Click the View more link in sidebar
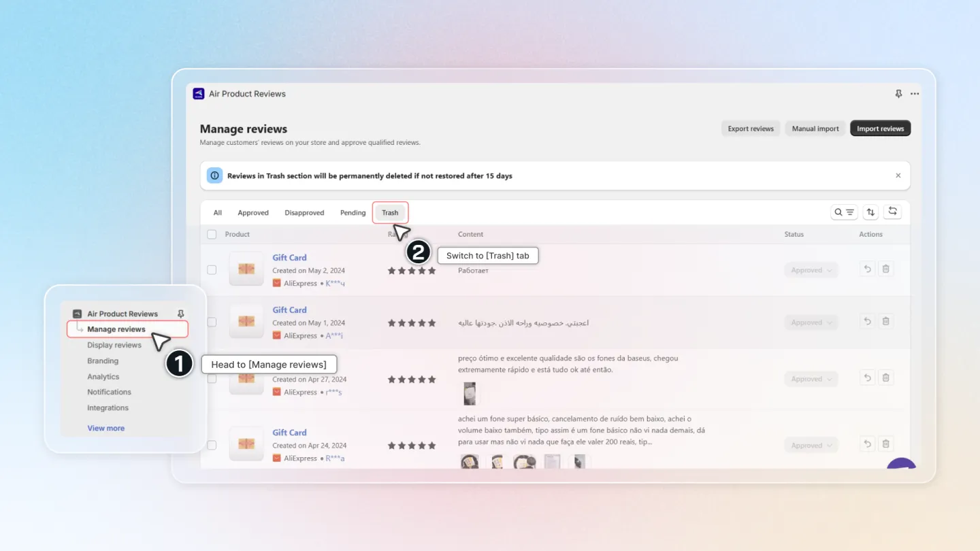Viewport: 980px width, 551px height. pyautogui.click(x=106, y=429)
